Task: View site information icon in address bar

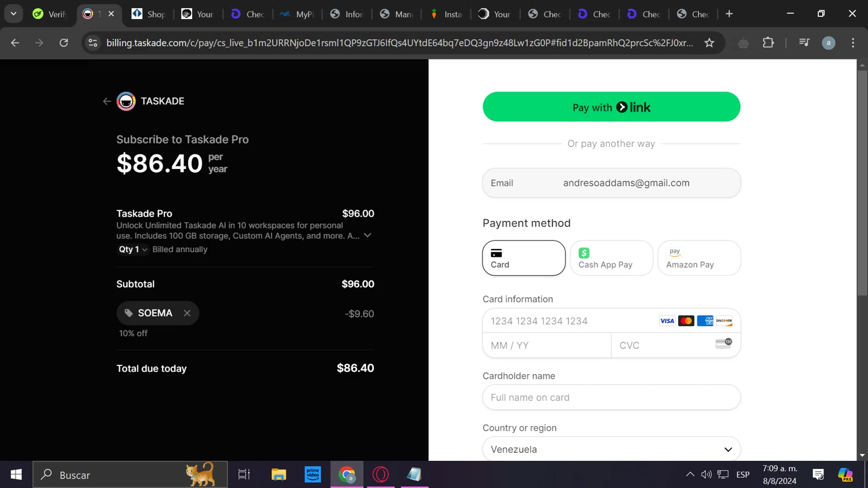Action: pos(93,43)
